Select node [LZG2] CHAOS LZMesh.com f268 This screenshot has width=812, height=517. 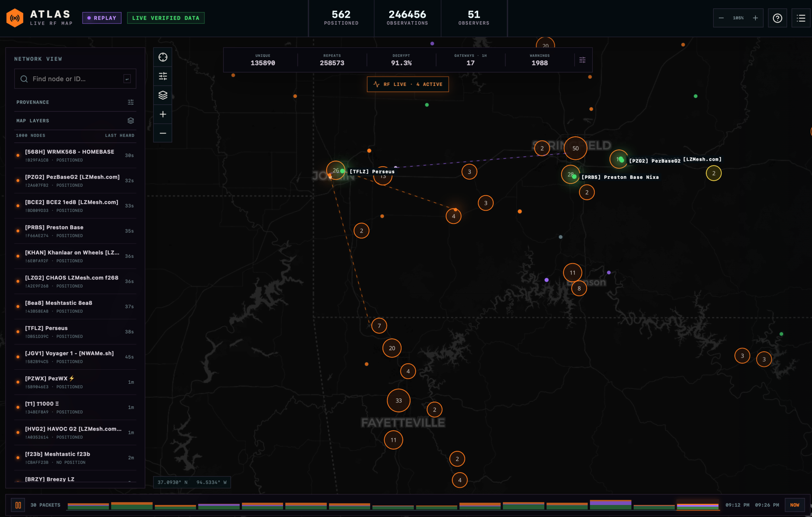(75, 281)
